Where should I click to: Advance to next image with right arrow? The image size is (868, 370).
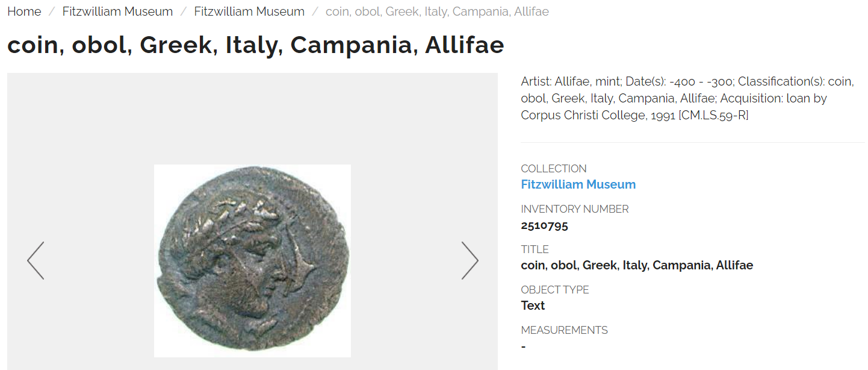click(470, 260)
